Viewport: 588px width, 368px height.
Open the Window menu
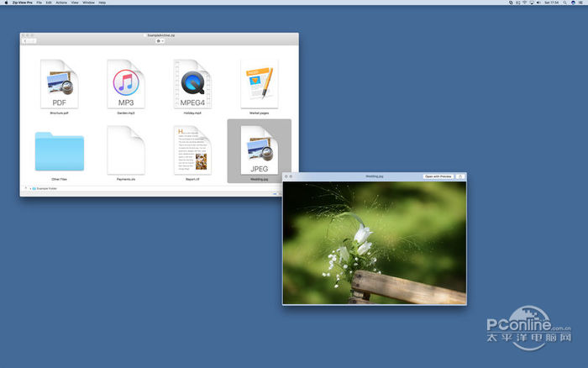[88, 3]
